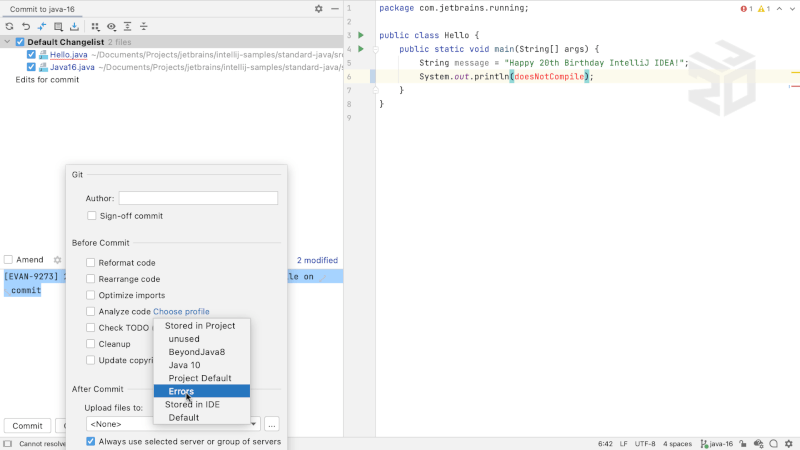The image size is (800, 450).
Task: Toggle read-only lock icon in status bar
Action: 743,444
